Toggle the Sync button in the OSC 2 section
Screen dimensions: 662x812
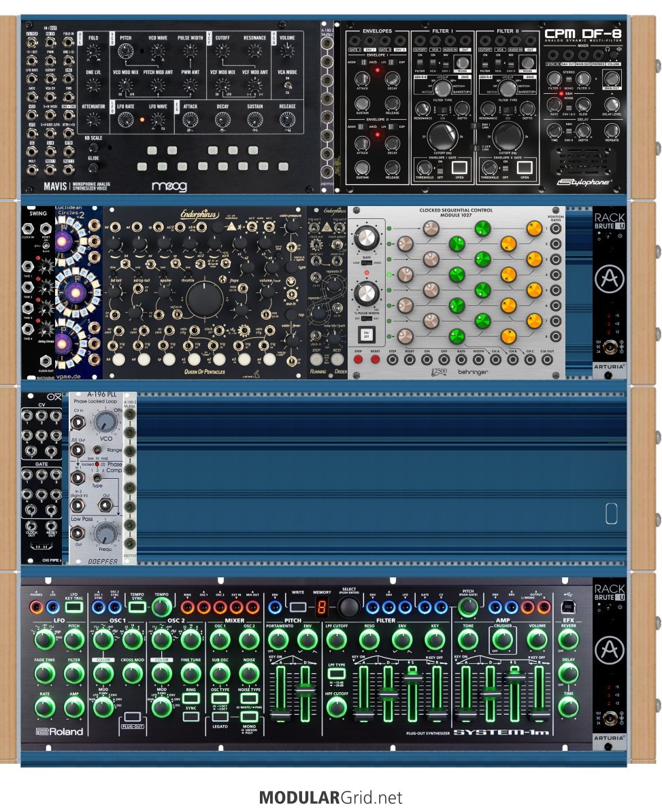coord(191,717)
